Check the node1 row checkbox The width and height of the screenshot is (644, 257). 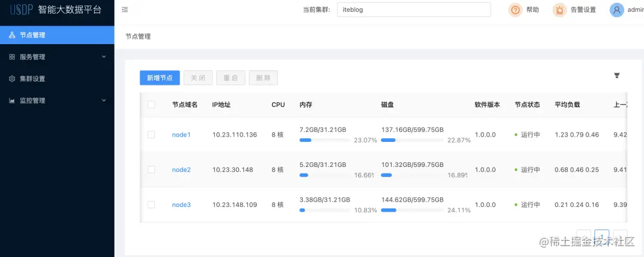(x=151, y=135)
